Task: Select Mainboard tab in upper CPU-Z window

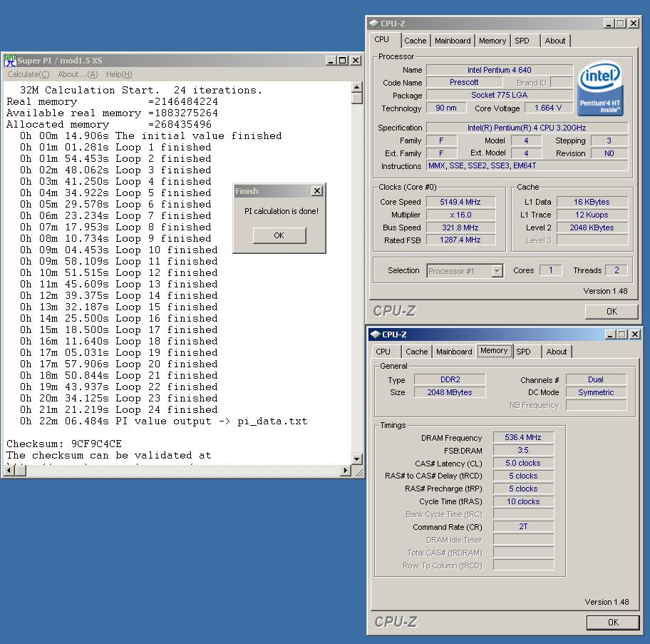Action: [453, 41]
